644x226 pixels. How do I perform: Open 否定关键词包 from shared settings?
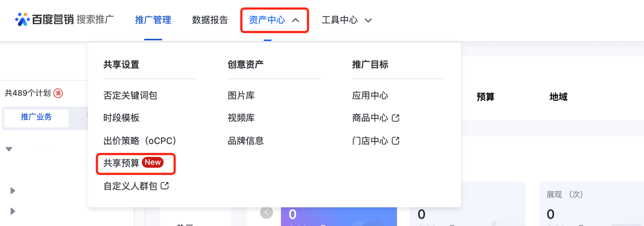(x=130, y=95)
